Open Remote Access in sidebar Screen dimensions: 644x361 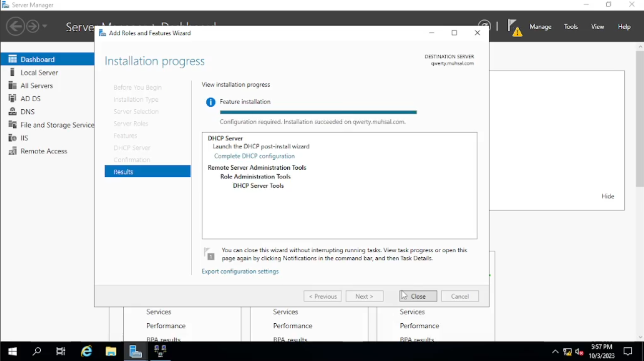pyautogui.click(x=43, y=151)
